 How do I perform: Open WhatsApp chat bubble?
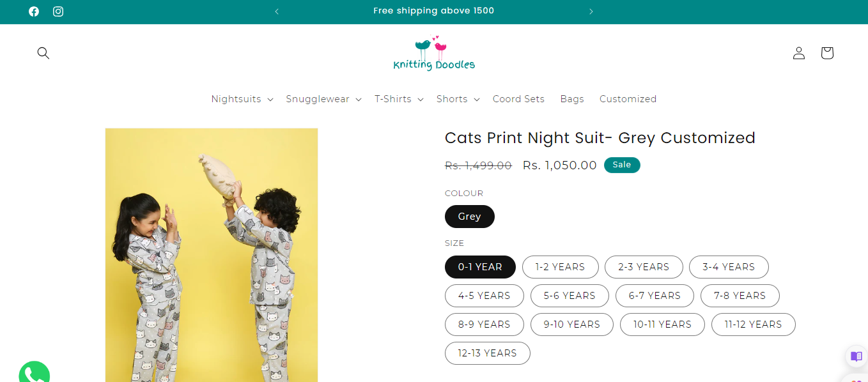click(x=34, y=373)
